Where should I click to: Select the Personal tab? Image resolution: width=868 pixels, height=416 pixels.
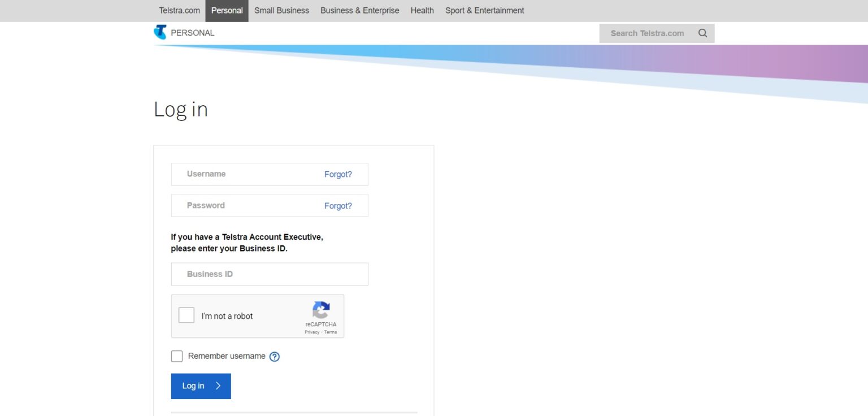(x=227, y=11)
